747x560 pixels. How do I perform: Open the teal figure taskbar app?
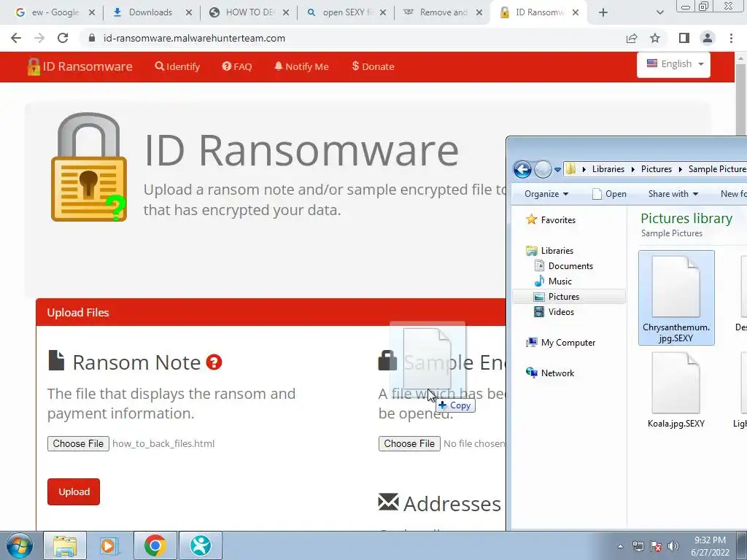coord(201,545)
